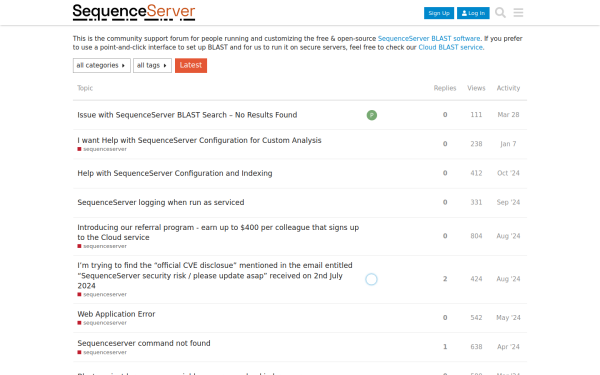Sort by the Activity column header
The image size is (600, 375).
(x=509, y=88)
